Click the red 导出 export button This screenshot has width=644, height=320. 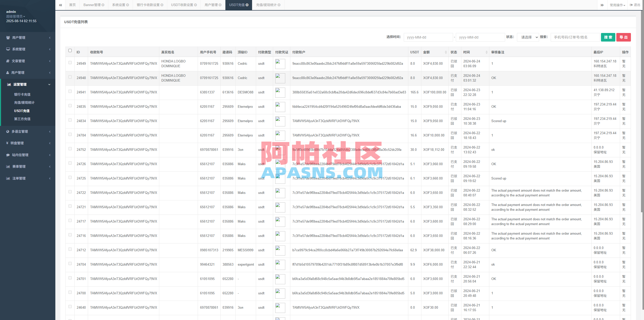623,37
